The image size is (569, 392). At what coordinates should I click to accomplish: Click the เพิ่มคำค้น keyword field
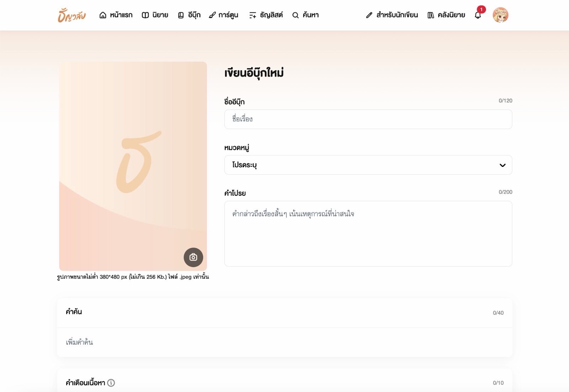284,342
